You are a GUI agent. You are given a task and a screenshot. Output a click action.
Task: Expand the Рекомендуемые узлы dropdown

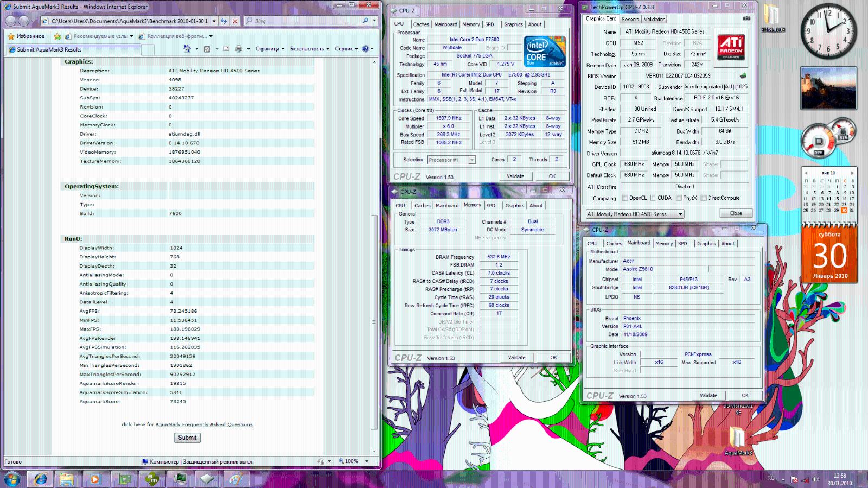132,36
